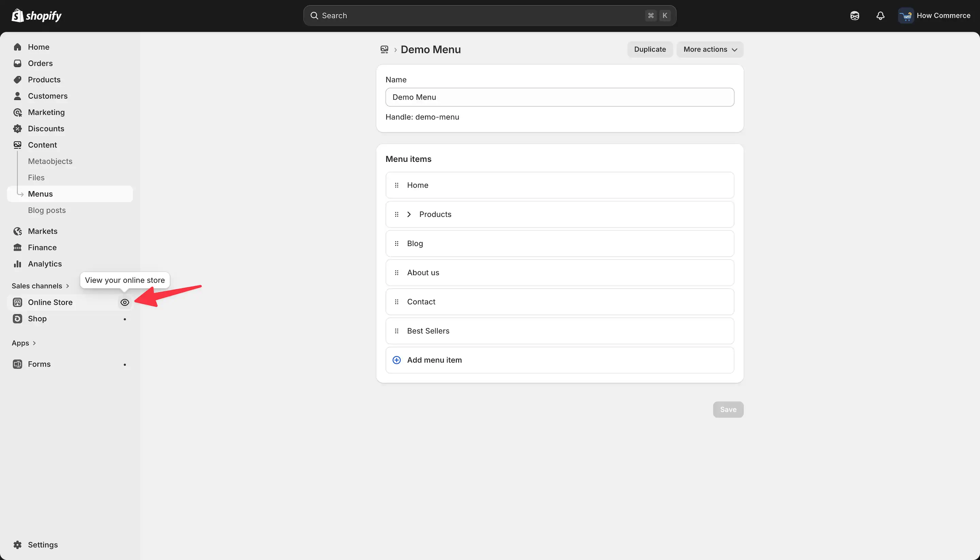Image resolution: width=980 pixels, height=560 pixels.
Task: Open Files under Content
Action: (36, 178)
